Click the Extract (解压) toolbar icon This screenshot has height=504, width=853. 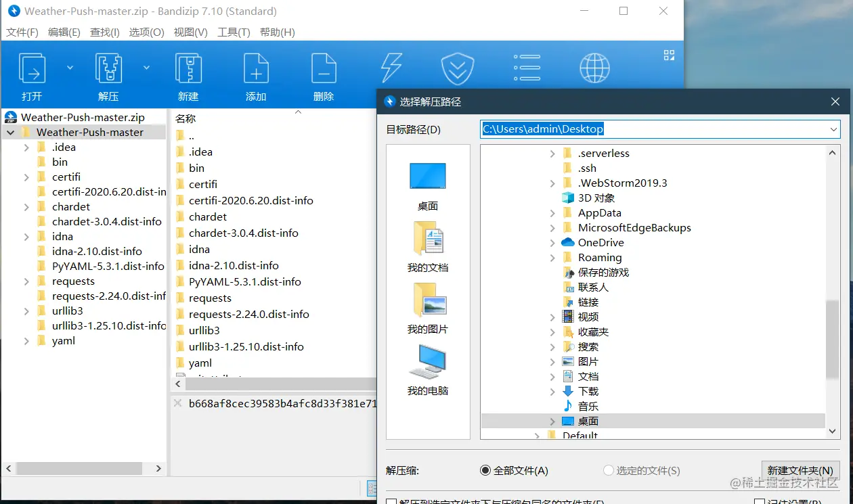(108, 68)
